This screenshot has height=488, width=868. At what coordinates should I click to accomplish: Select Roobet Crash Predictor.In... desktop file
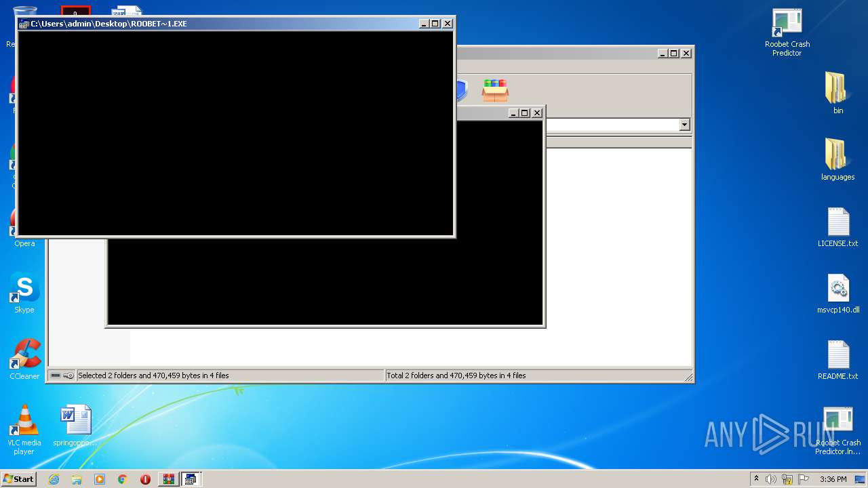[838, 431]
